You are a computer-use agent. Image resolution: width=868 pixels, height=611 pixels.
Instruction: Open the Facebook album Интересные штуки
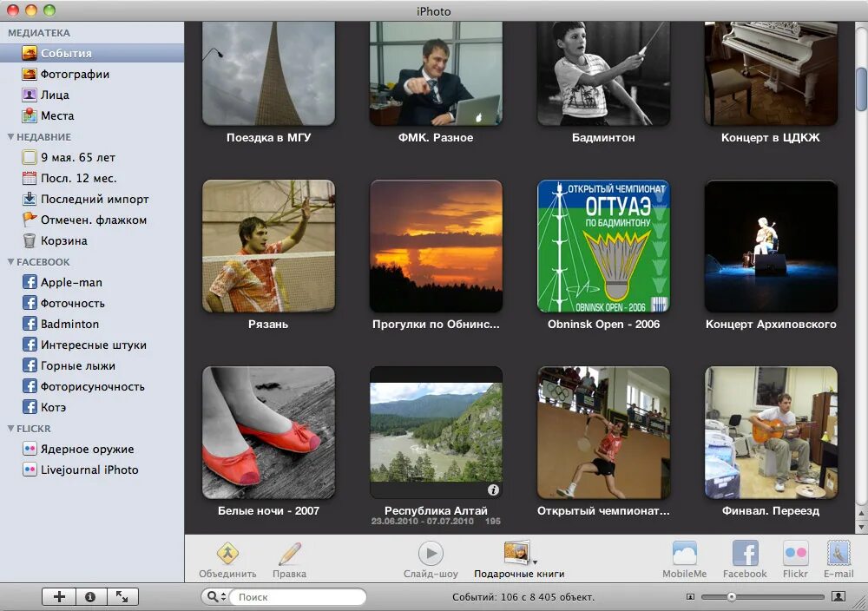tap(92, 345)
